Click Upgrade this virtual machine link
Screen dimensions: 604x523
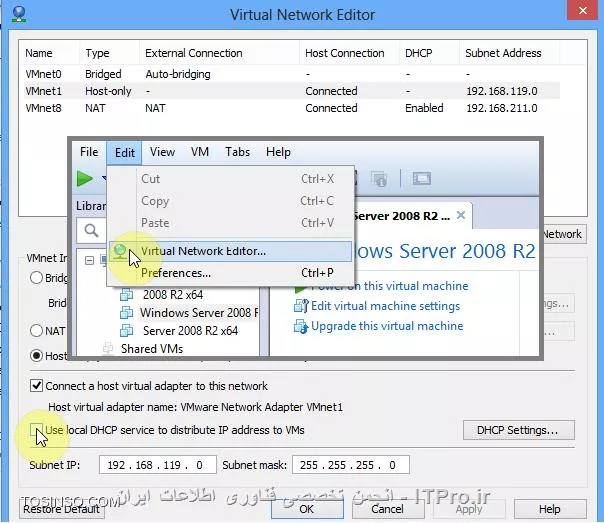pyautogui.click(x=387, y=326)
